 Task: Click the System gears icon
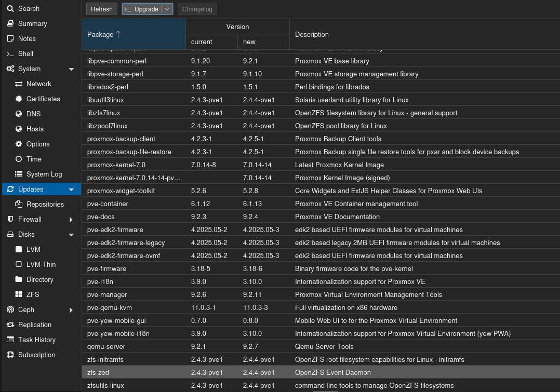(10, 69)
